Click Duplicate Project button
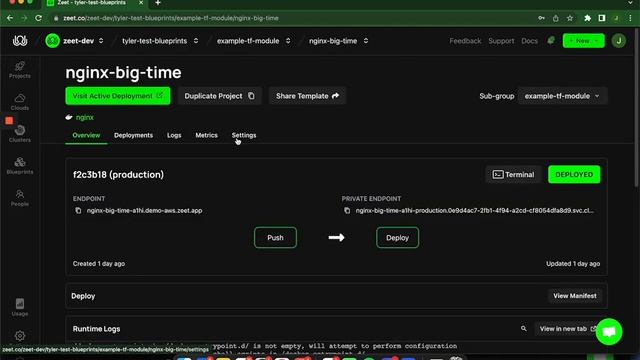Viewport: 640px width, 360px height. coord(220,96)
